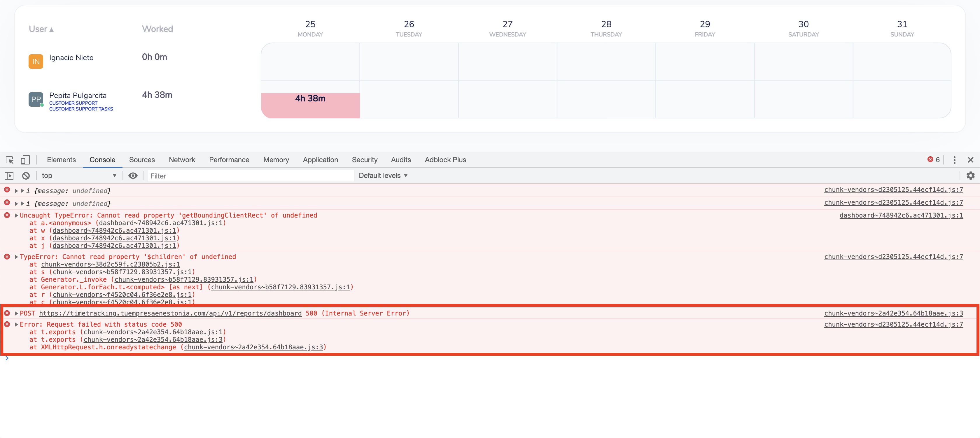Create a live expression with the eye icon
980x438 pixels.
coord(133,176)
